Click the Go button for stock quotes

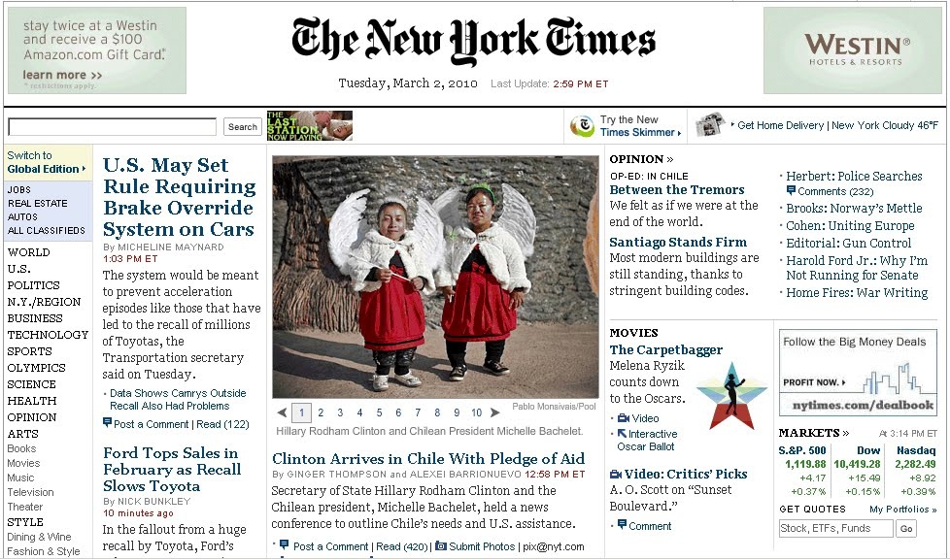[906, 529]
